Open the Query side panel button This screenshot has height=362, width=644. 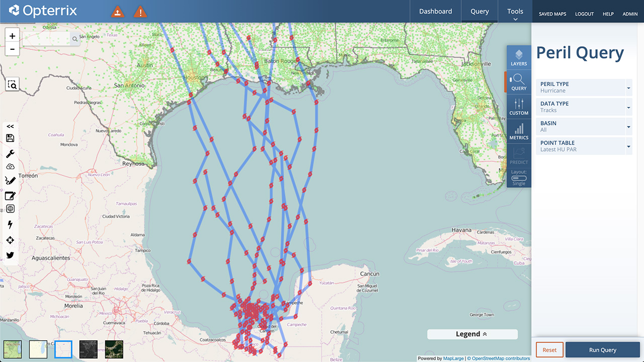519,82
